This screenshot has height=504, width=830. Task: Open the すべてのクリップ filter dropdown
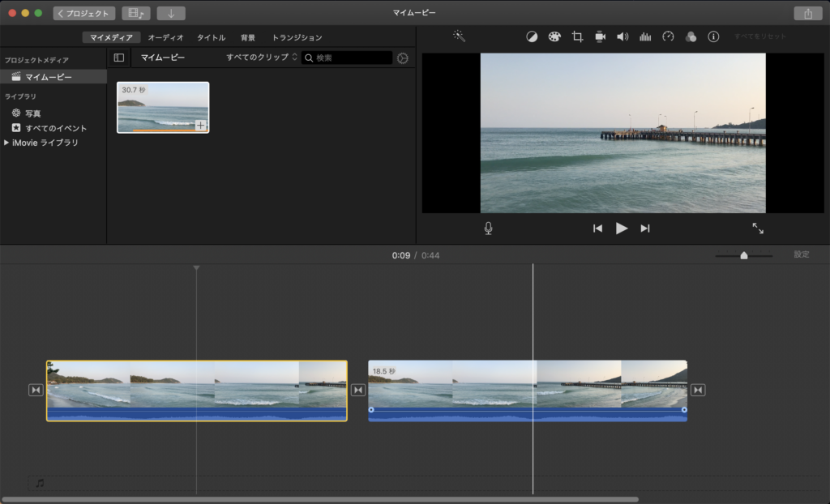coord(262,58)
